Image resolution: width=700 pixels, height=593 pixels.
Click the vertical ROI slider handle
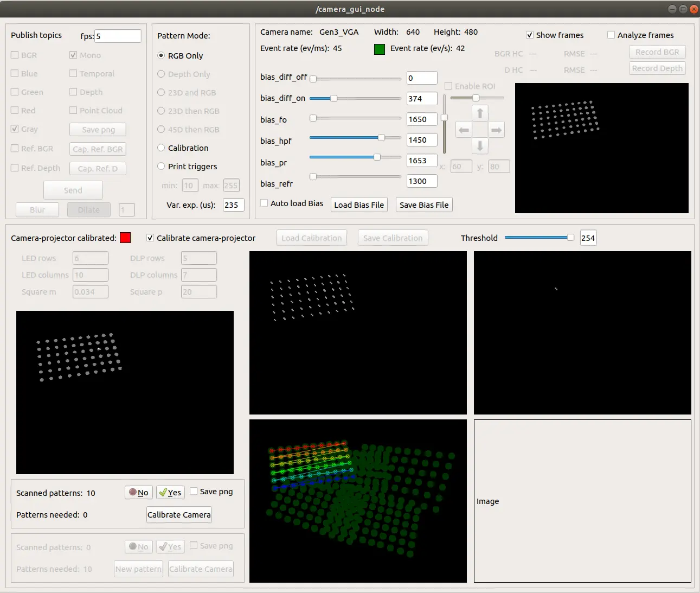[x=444, y=117]
